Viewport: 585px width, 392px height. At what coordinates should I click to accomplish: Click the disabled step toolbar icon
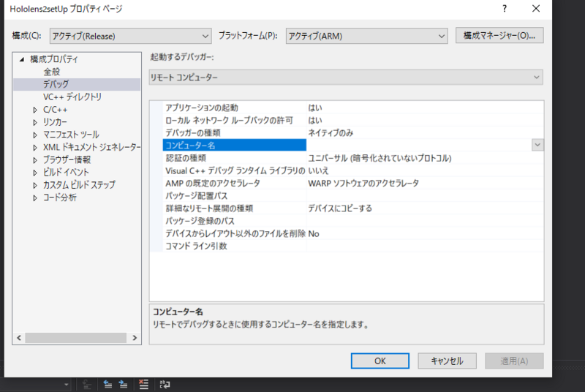click(87, 384)
